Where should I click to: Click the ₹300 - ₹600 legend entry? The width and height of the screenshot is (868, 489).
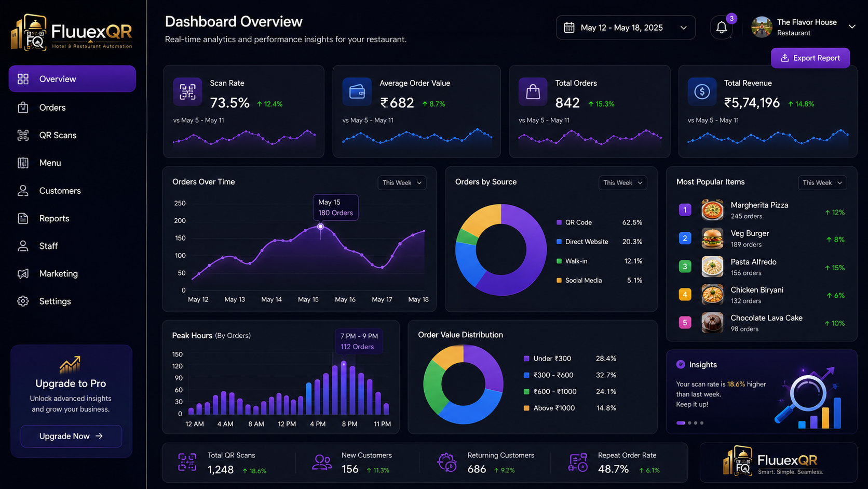click(x=570, y=375)
